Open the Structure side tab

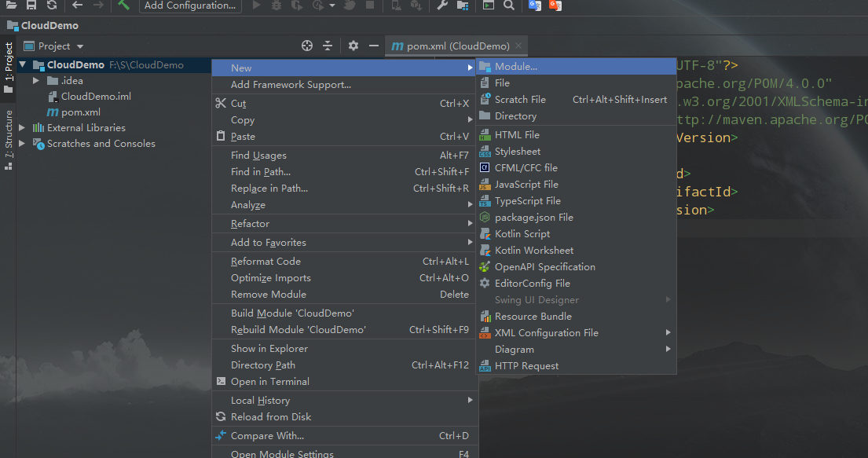9,140
